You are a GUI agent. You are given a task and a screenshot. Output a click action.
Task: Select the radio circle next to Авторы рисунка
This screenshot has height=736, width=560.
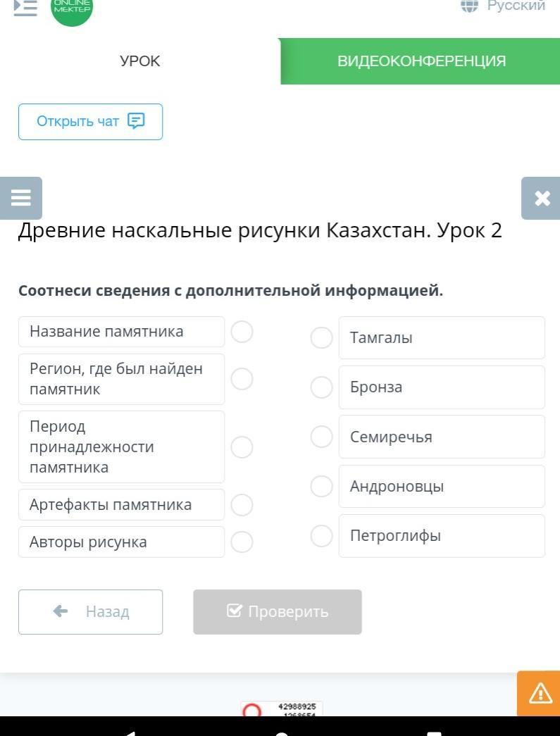242,542
